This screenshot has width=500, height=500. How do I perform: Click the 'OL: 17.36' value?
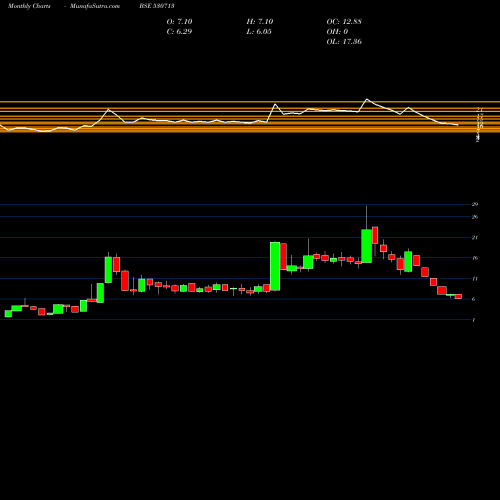(344, 42)
